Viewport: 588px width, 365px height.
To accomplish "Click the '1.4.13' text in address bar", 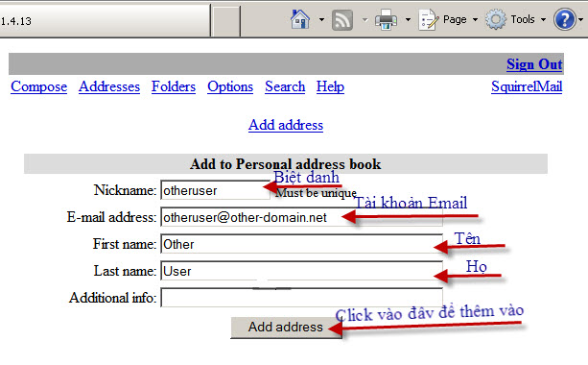I will 16,21.
